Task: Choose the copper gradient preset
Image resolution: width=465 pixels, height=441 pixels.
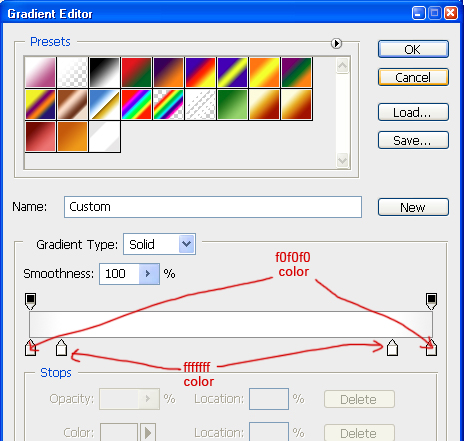Action: [x=72, y=104]
